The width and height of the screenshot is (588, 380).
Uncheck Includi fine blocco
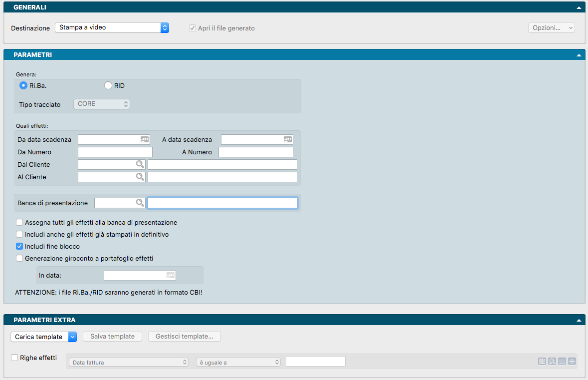click(x=19, y=247)
